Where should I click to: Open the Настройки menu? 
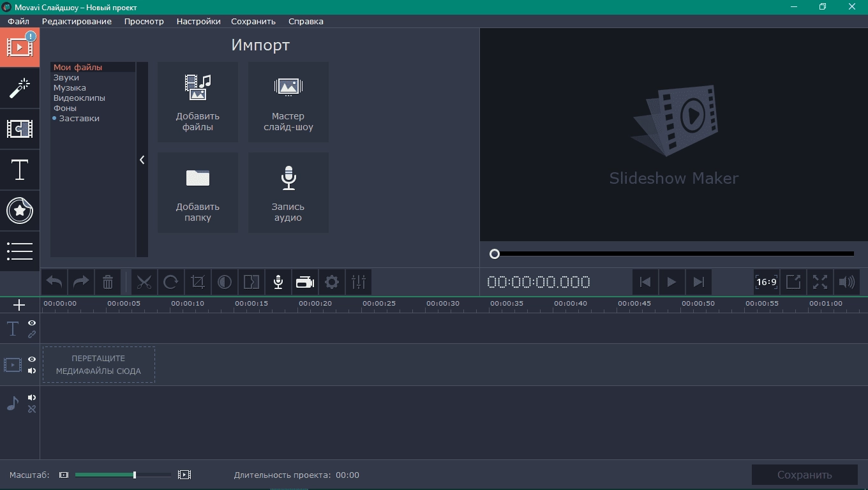coord(198,21)
